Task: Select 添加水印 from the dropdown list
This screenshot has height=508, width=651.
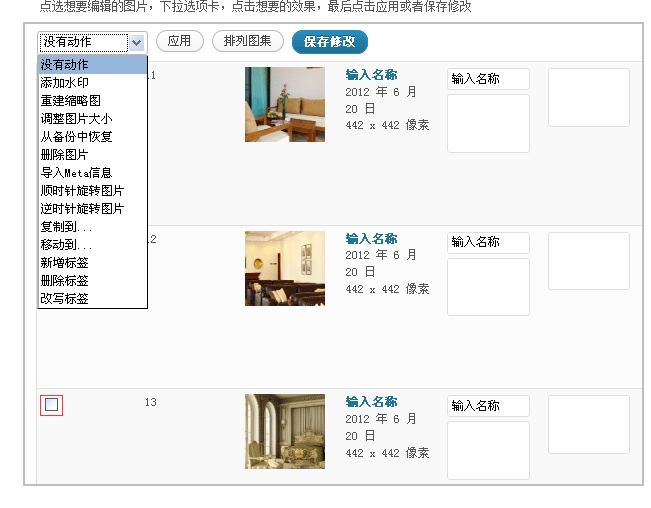Action: pos(64,83)
